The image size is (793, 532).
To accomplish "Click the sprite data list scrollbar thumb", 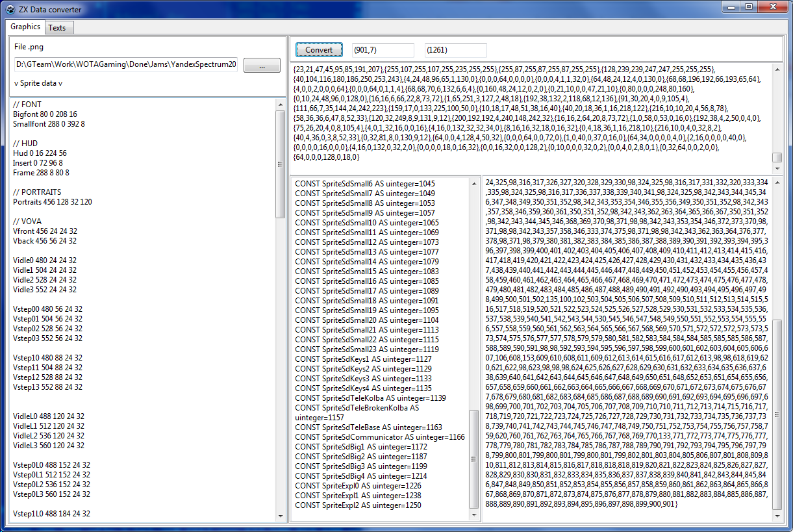I will click(281, 162).
